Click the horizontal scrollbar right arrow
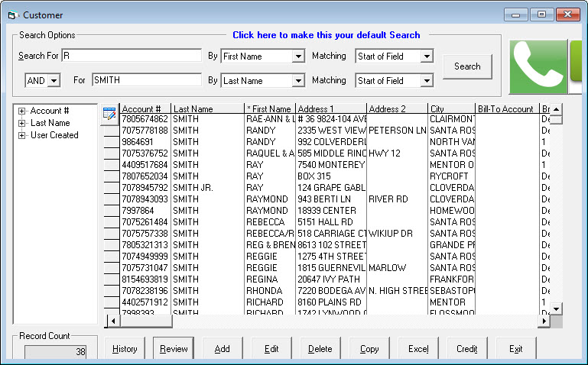Viewport: 588px width, 365px height. 544,321
